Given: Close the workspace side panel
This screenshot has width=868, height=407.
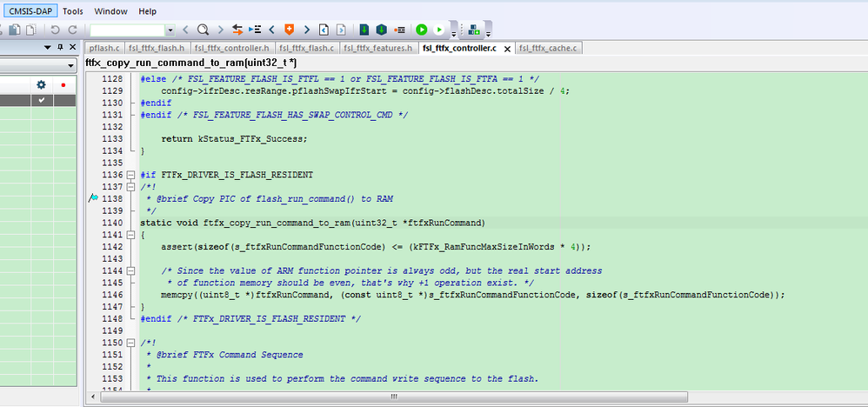Looking at the screenshot, I should 72,48.
